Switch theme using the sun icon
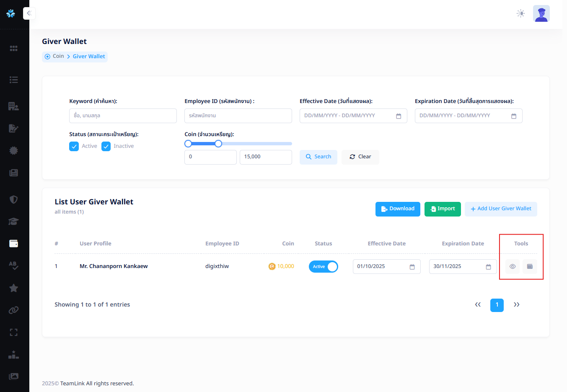Screen dimensions: 567x392 (520, 13)
